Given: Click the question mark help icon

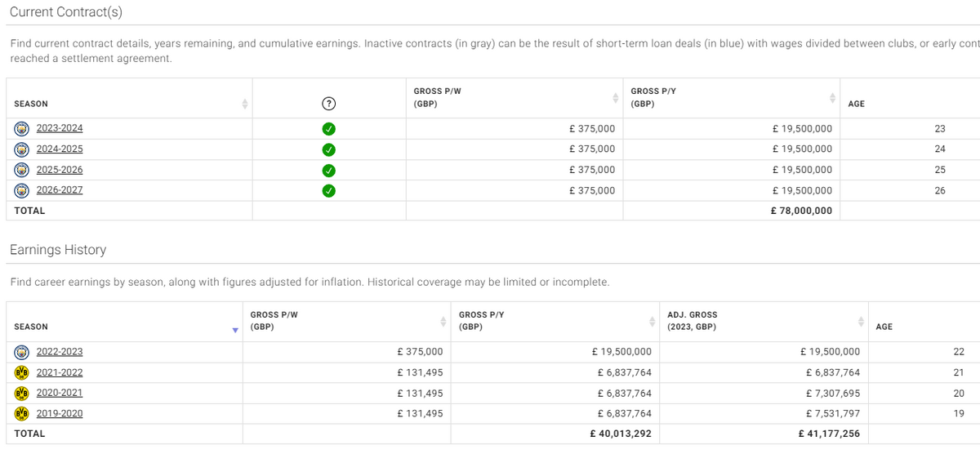Looking at the screenshot, I should coord(328,104).
